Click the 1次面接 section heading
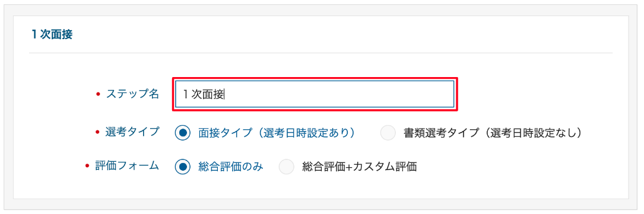 (x=52, y=34)
